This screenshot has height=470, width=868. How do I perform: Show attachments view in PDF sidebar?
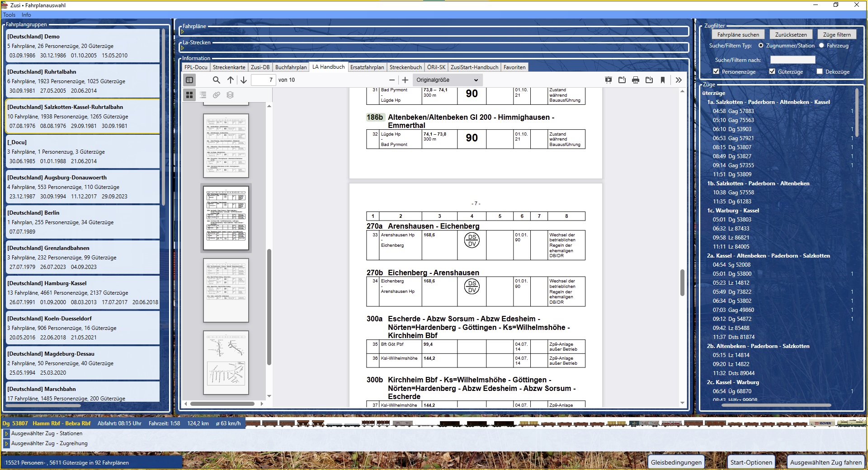[217, 95]
